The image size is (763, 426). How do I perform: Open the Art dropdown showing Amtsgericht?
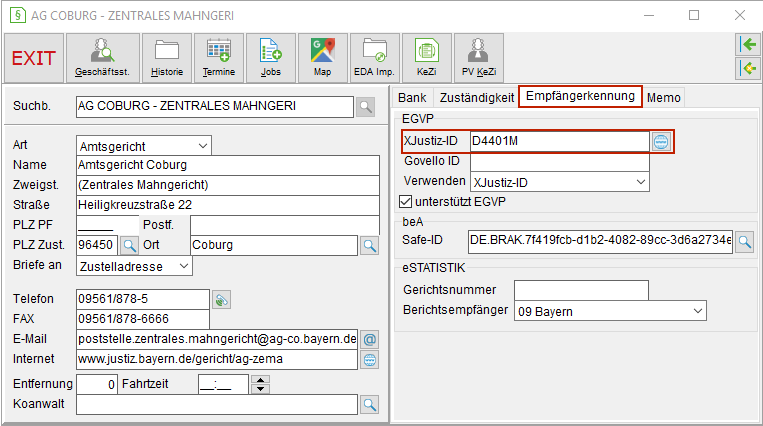pyautogui.click(x=144, y=146)
